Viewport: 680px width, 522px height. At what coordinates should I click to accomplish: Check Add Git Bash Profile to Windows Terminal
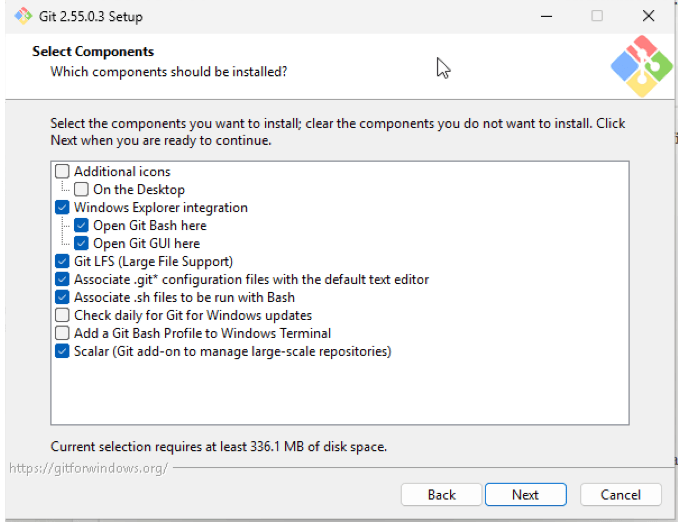click(62, 333)
